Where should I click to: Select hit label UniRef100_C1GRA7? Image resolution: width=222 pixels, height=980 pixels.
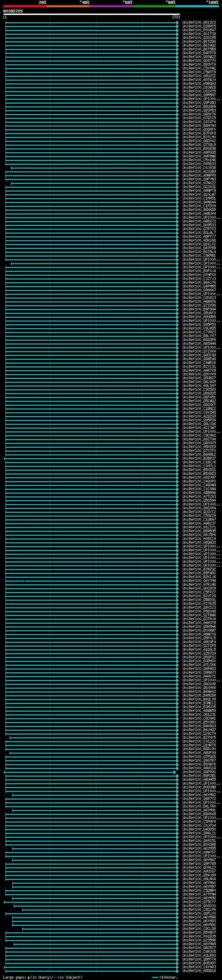pyautogui.click(x=199, y=520)
